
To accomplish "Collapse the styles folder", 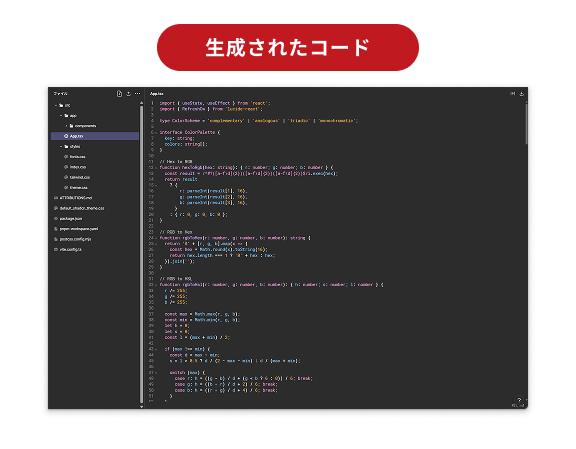I will pos(61,147).
